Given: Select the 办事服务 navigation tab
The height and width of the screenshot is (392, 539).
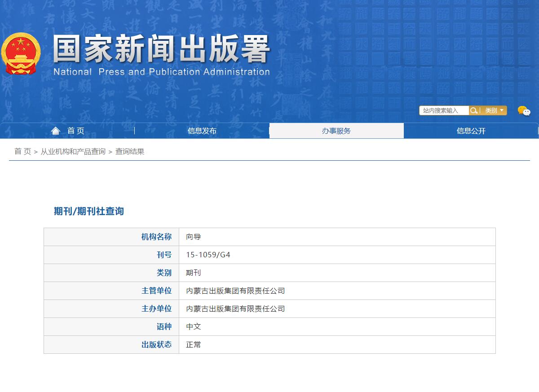Looking at the screenshot, I should (x=336, y=131).
